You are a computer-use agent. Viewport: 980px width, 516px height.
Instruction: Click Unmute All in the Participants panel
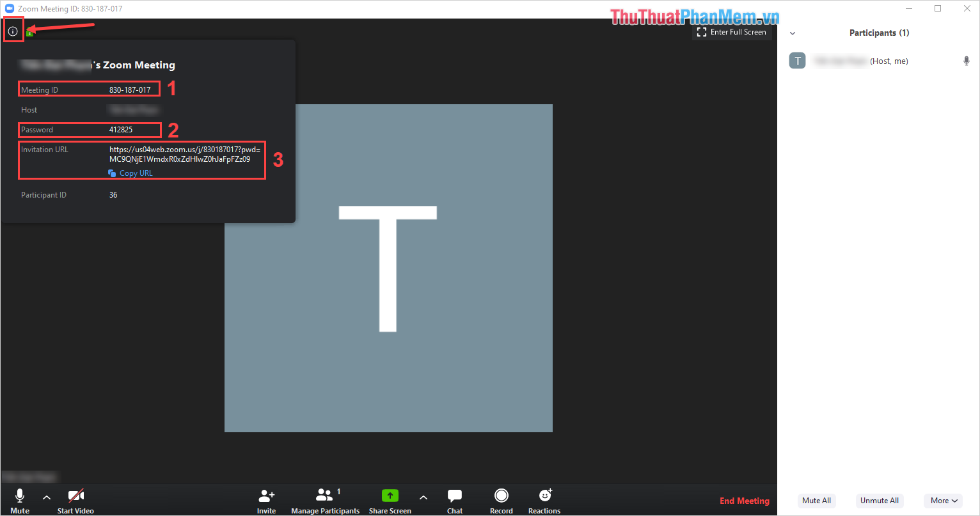(x=879, y=501)
